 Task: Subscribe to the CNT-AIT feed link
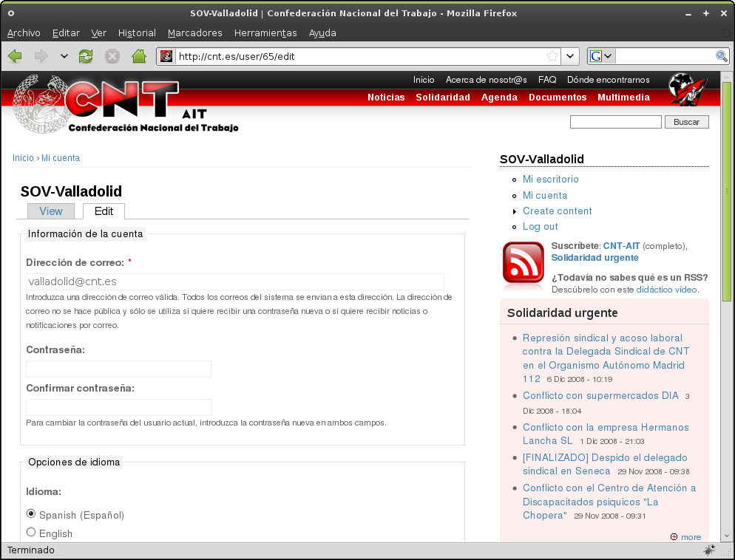(621, 246)
